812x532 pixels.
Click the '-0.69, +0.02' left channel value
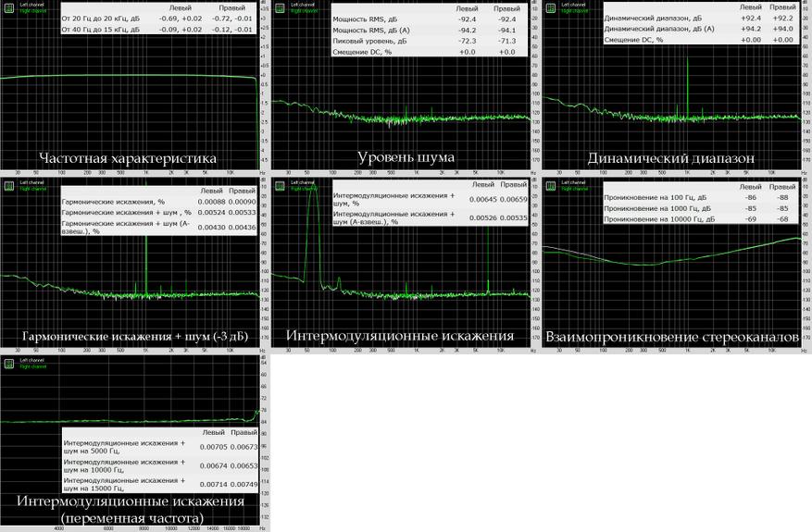[181, 19]
